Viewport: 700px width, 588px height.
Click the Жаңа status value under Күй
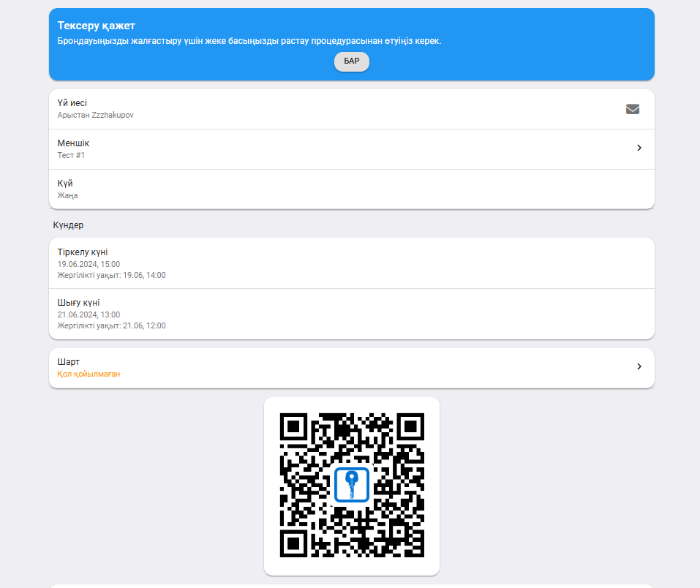67,195
